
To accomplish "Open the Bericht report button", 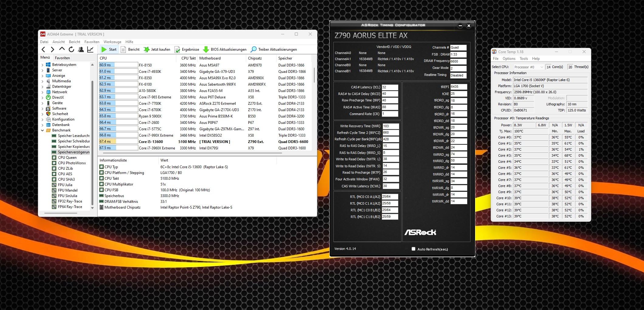I will 130,49.
